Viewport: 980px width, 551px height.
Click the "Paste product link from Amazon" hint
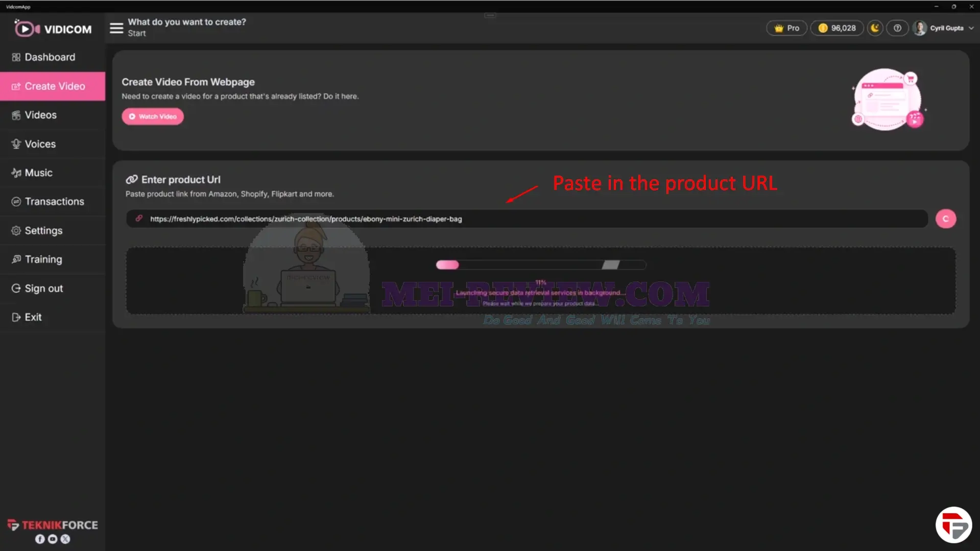click(x=230, y=194)
